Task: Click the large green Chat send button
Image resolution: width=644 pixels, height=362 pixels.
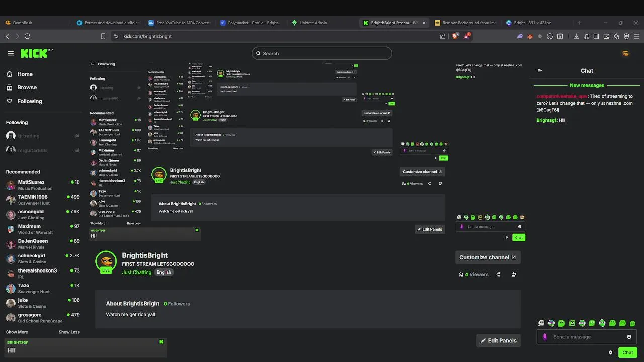Action: 627,352
